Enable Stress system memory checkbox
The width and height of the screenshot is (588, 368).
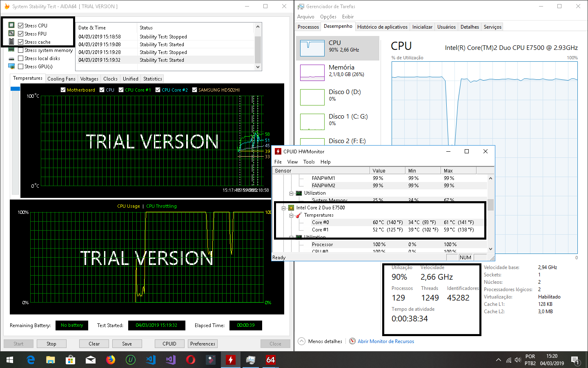pyautogui.click(x=20, y=50)
